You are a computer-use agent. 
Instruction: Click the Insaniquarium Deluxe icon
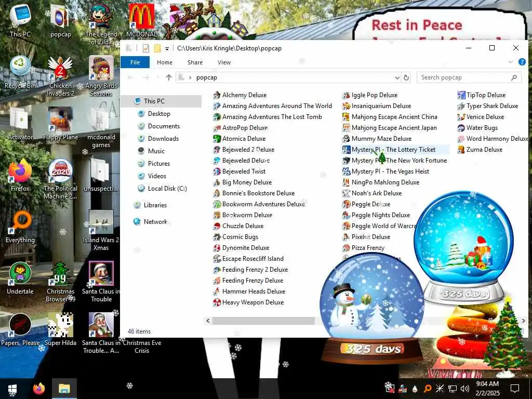(345, 106)
